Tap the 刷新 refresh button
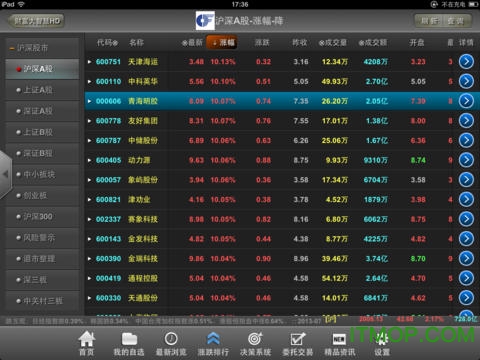Viewport: 480px width, 360px height. coord(429,21)
